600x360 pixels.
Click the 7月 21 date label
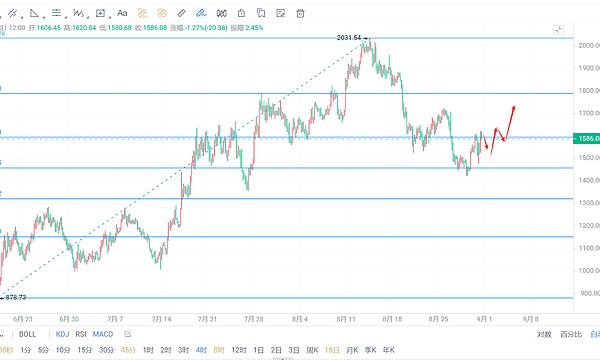207,319
